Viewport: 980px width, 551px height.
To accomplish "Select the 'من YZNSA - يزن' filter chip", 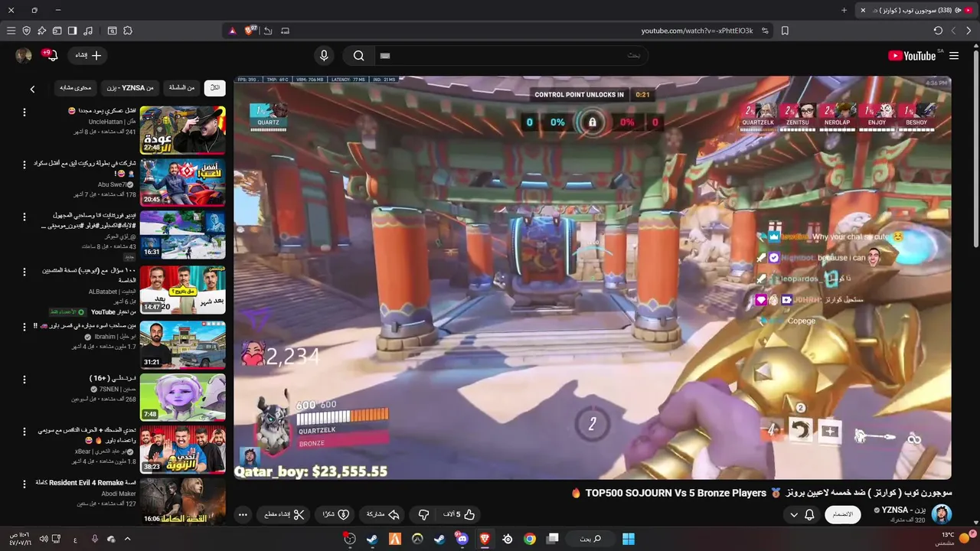I will (x=130, y=88).
